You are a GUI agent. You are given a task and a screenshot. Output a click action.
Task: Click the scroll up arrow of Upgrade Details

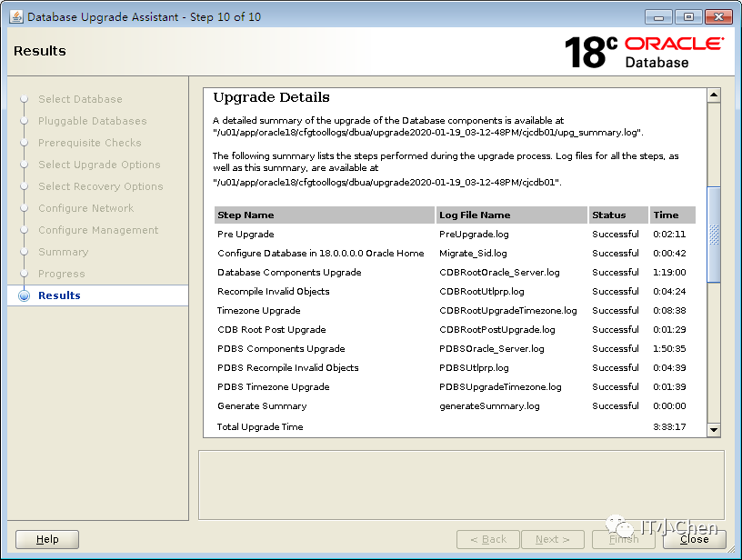click(714, 95)
